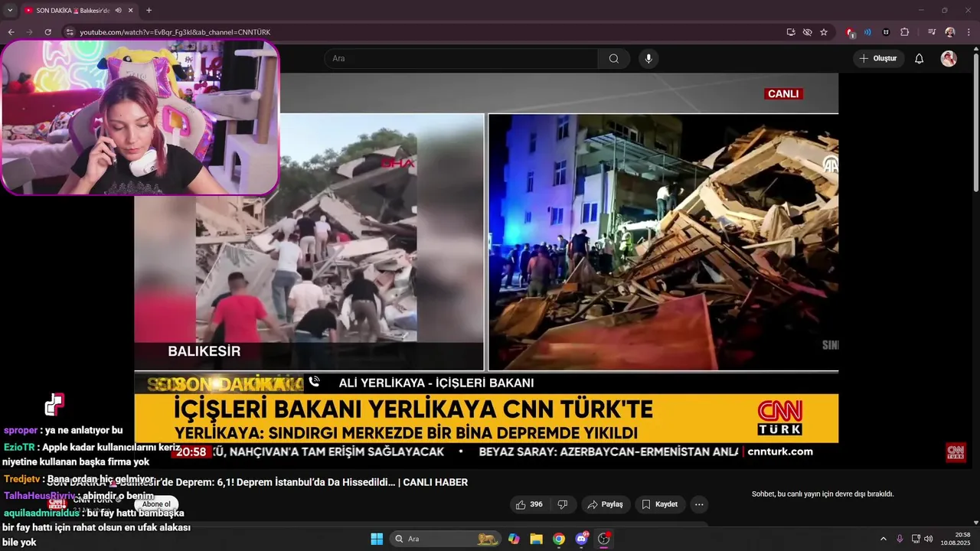
Task: Click the Oluştur create button
Action: point(878,58)
